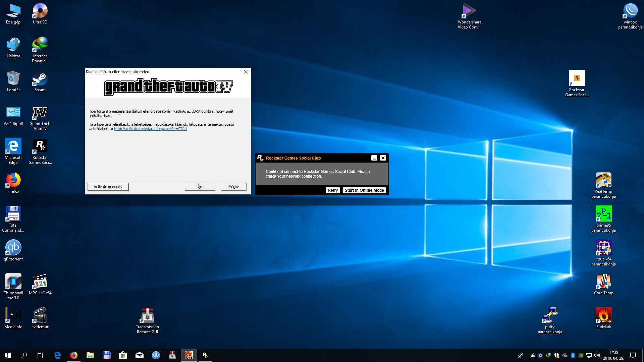Close the GTA IV release date dialog
This screenshot has height=362, width=644.
tap(246, 72)
